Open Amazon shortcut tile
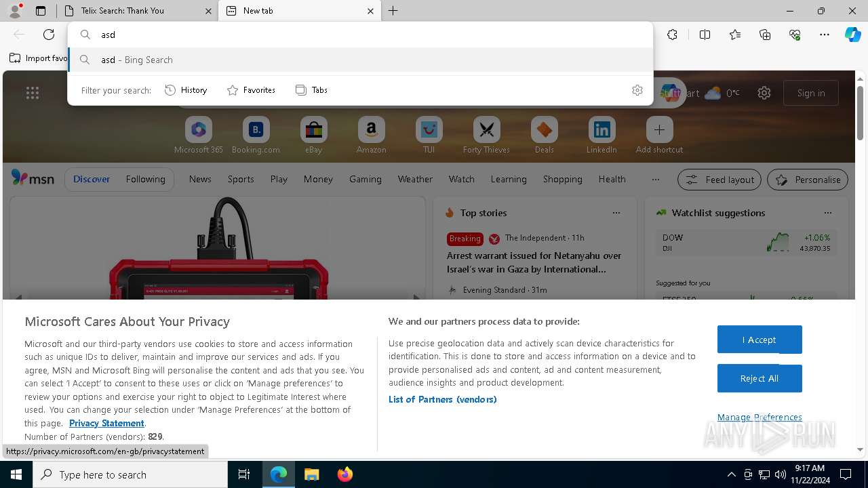Viewport: 868px width, 488px height. point(371,136)
